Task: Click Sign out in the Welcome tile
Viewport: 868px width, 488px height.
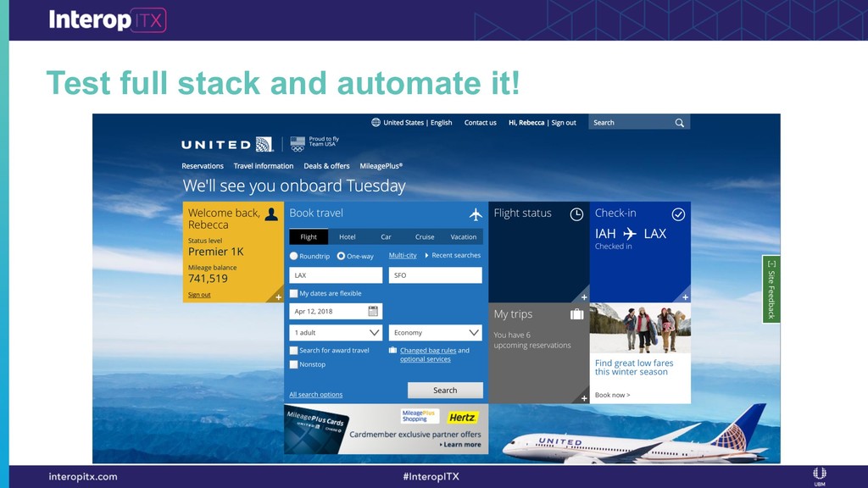Action: point(199,295)
